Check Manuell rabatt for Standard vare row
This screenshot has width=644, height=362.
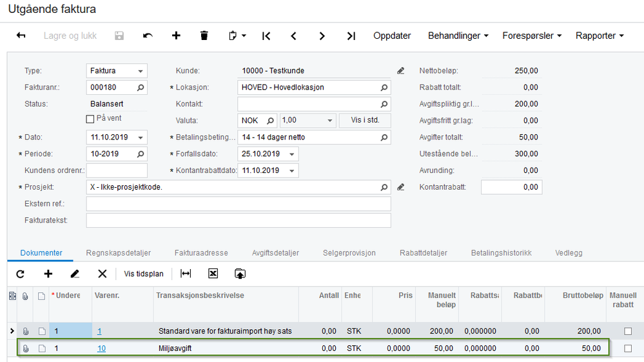point(628,331)
